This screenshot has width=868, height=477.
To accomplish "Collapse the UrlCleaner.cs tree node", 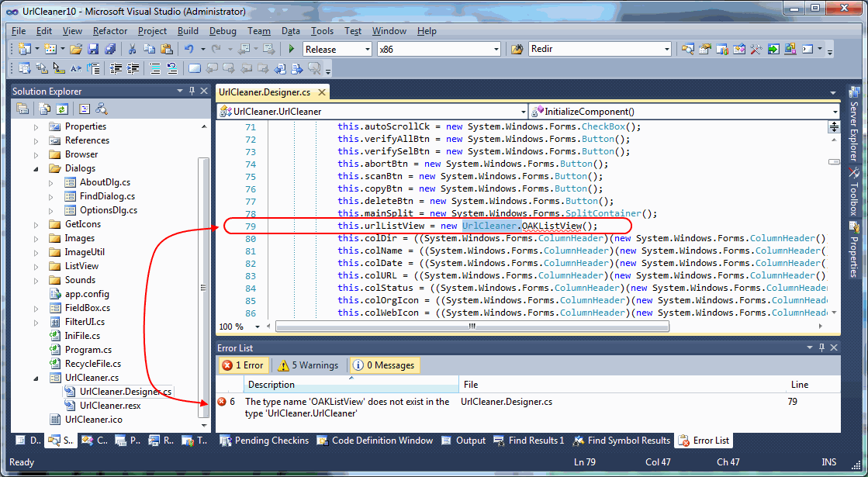I will pos(36,378).
